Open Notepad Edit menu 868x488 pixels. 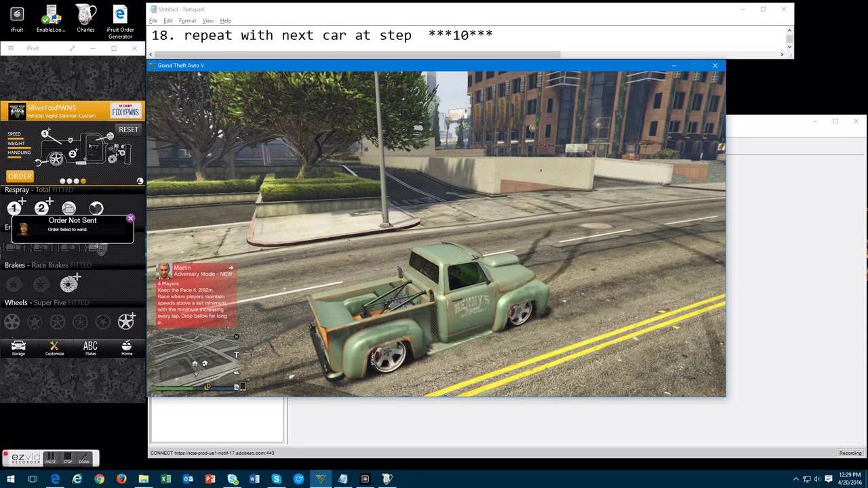[x=168, y=21]
